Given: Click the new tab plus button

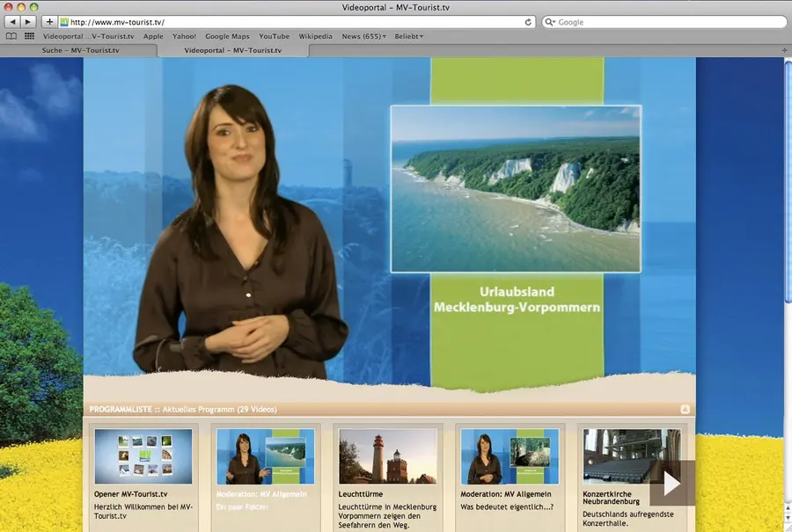Looking at the screenshot, I should pos(784,51).
